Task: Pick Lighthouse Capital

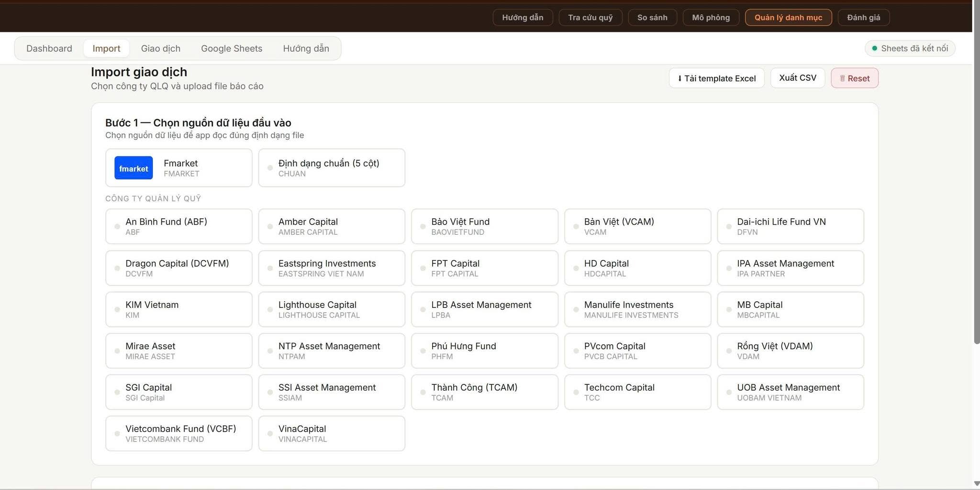Action: (332, 309)
